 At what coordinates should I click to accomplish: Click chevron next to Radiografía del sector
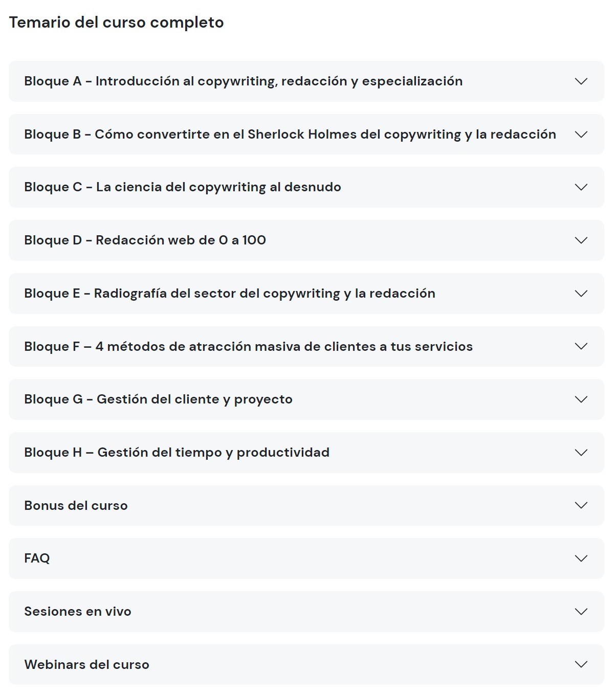(x=581, y=294)
